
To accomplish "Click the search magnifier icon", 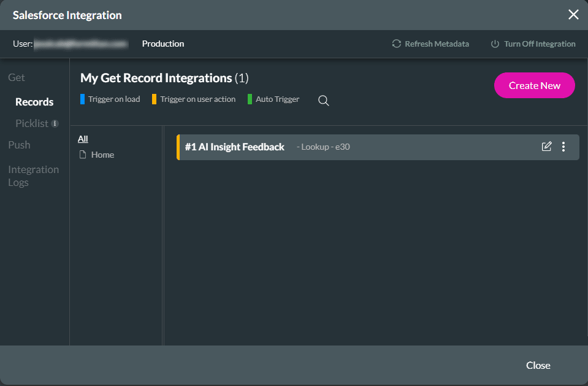I will tap(324, 101).
